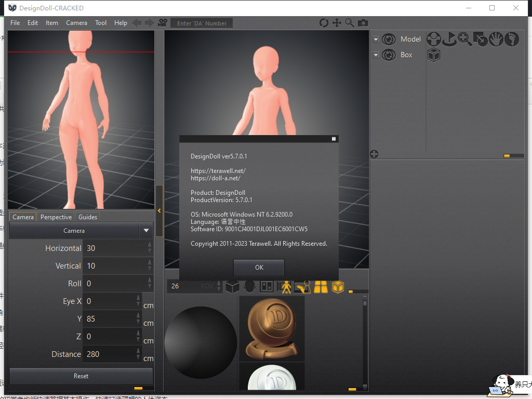The width and height of the screenshot is (532, 399).
Task: Click the Vertical value stepper arrows
Action: [150, 265]
